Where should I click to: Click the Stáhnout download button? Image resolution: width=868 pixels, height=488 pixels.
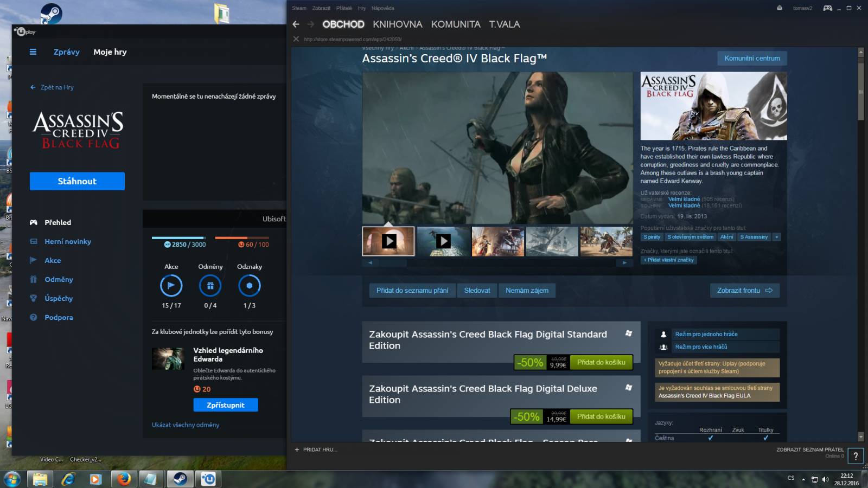point(77,181)
